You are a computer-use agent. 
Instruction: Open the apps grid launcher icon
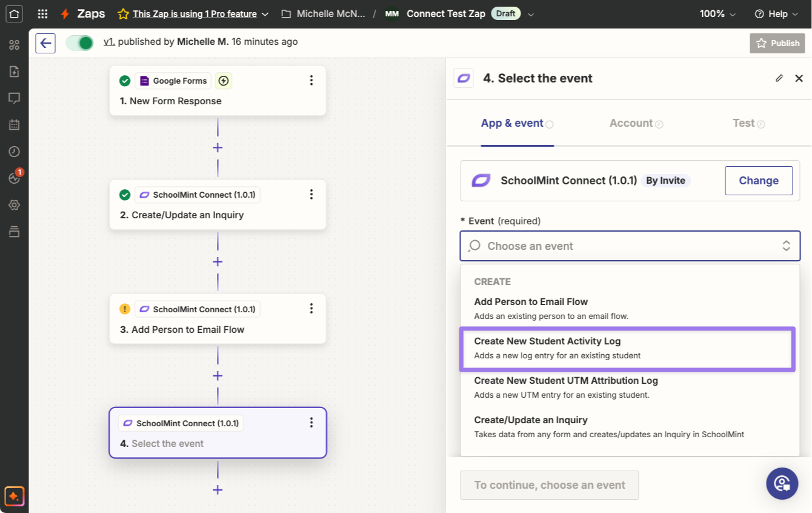pos(42,14)
